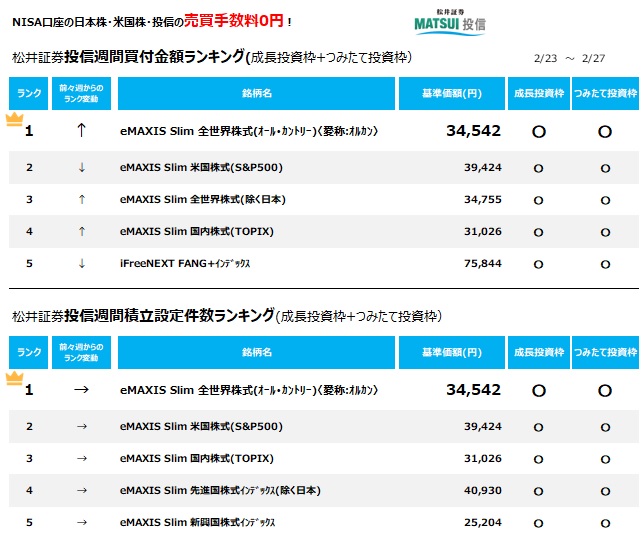This screenshot has width=643, height=537.
Task: Click rank number 4 in the 先進国株式 row
Action: pos(29,490)
